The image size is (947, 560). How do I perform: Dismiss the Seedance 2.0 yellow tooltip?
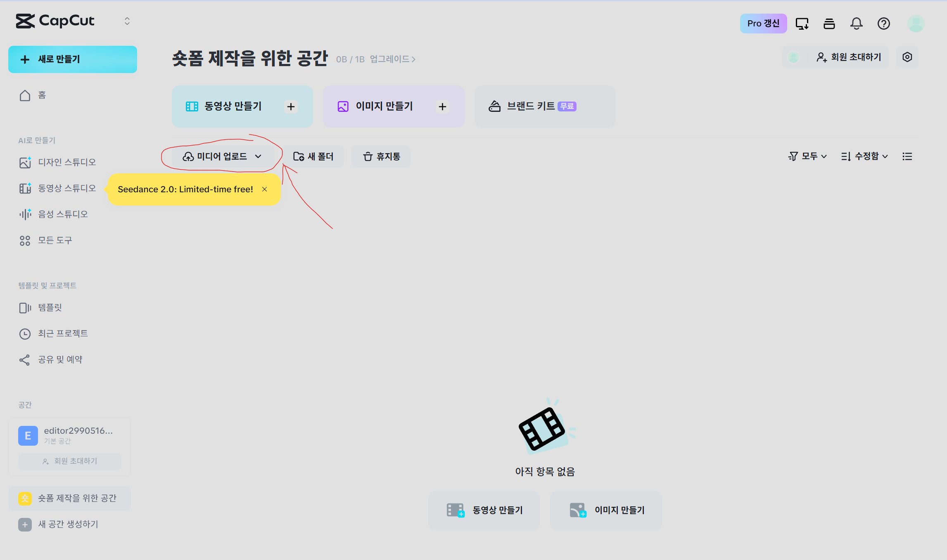264,189
